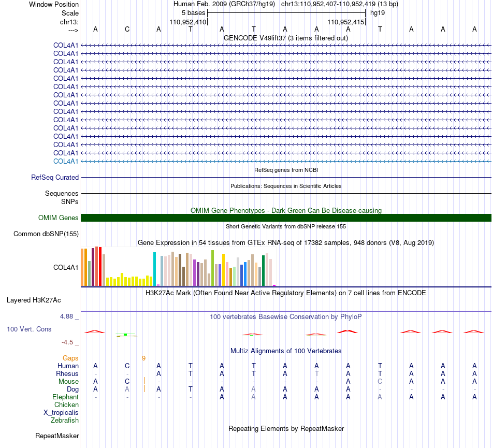Click the 100 Vert. Cons track label
This screenshot has height=448, width=492.
[x=29, y=329]
